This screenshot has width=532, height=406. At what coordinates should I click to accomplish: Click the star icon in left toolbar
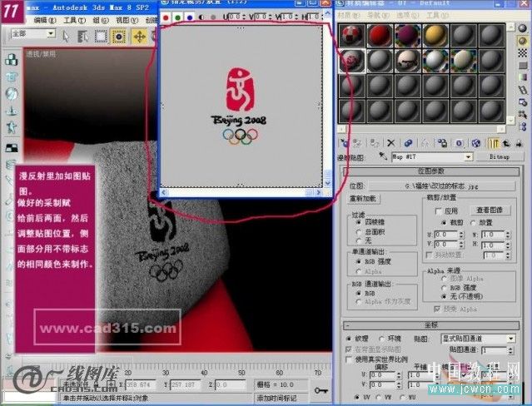click(12, 126)
